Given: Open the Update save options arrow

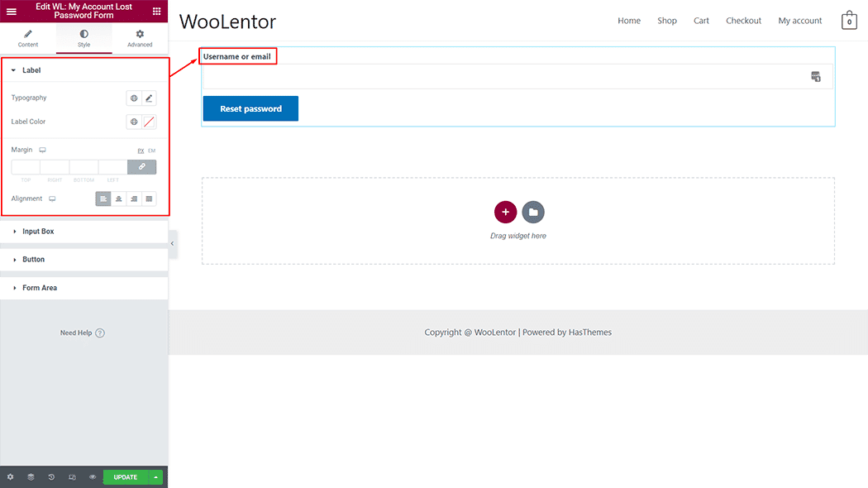Looking at the screenshot, I should [x=156, y=477].
